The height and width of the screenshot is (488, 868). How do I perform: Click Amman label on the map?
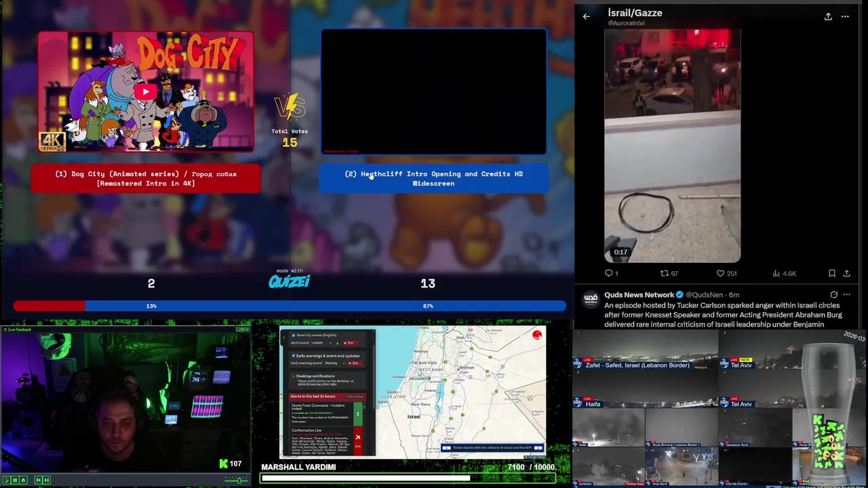[x=467, y=367]
